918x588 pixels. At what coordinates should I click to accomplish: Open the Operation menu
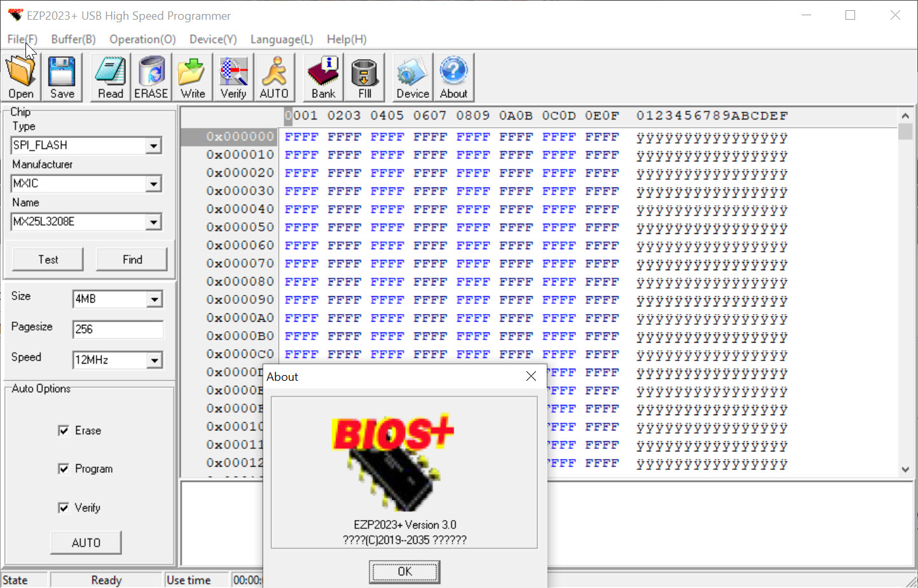click(x=142, y=39)
